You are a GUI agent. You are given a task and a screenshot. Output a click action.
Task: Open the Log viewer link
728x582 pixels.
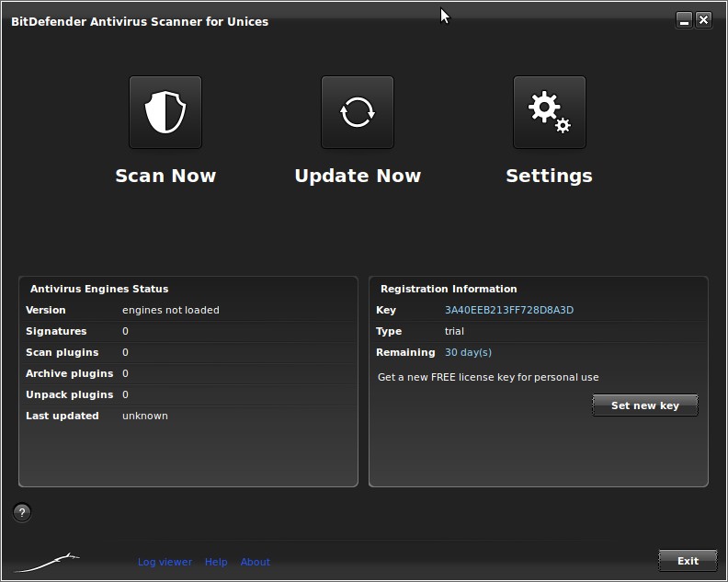(x=165, y=562)
